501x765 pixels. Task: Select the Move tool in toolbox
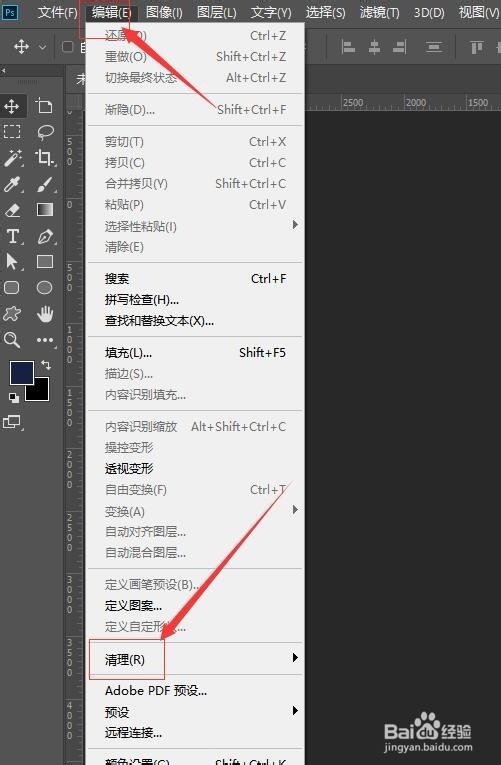point(12,106)
